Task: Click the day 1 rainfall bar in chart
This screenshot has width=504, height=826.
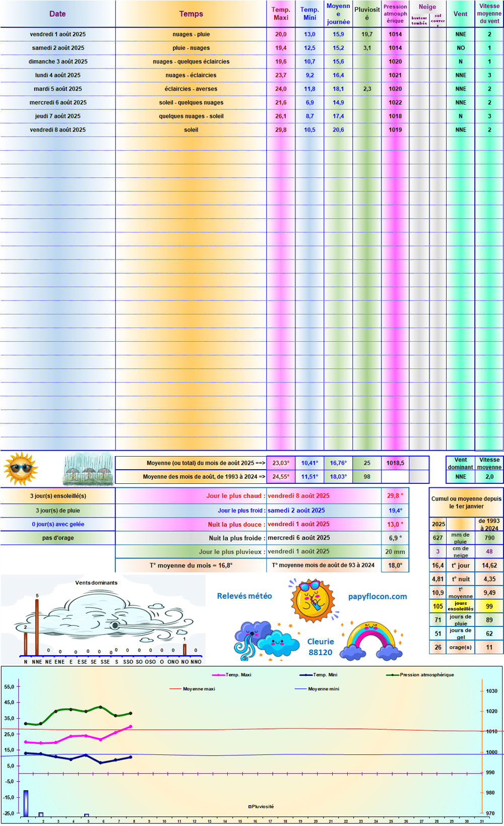Action: 26,803
